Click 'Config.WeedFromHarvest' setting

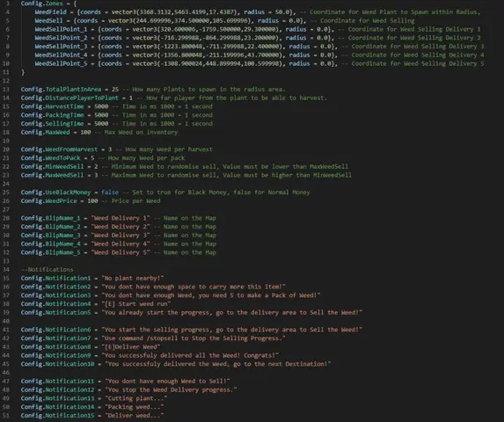59,149
